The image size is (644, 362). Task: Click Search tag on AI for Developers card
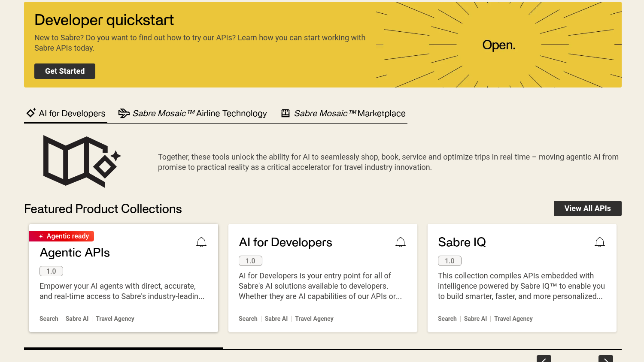coord(248,319)
